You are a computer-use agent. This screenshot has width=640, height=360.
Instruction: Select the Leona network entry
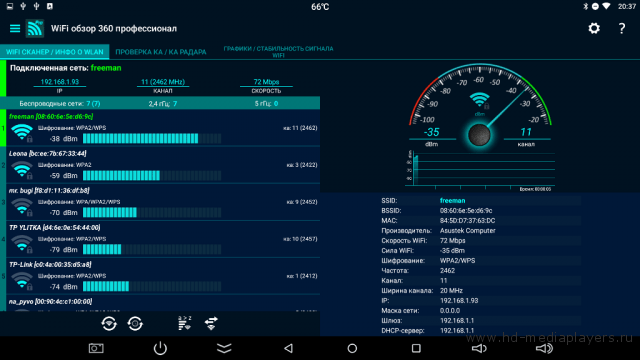(x=163, y=165)
